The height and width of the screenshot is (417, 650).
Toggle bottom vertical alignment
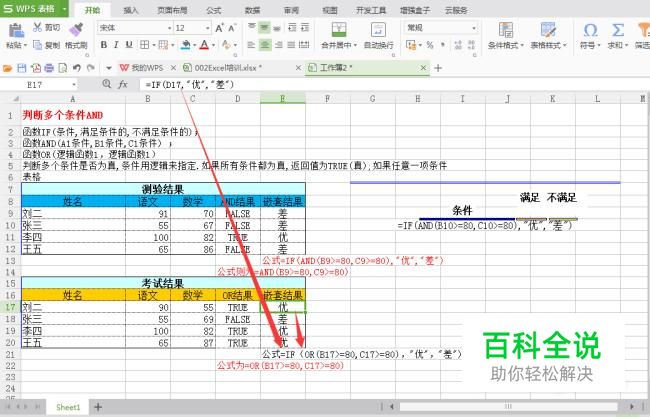[x=277, y=28]
